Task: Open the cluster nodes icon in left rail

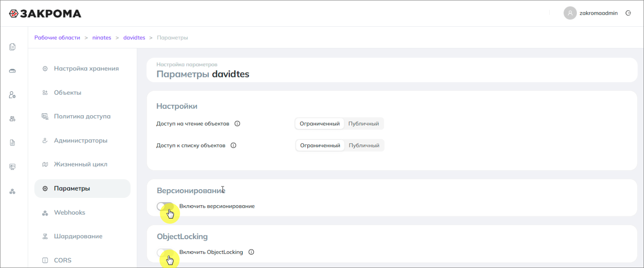Action: [x=12, y=191]
